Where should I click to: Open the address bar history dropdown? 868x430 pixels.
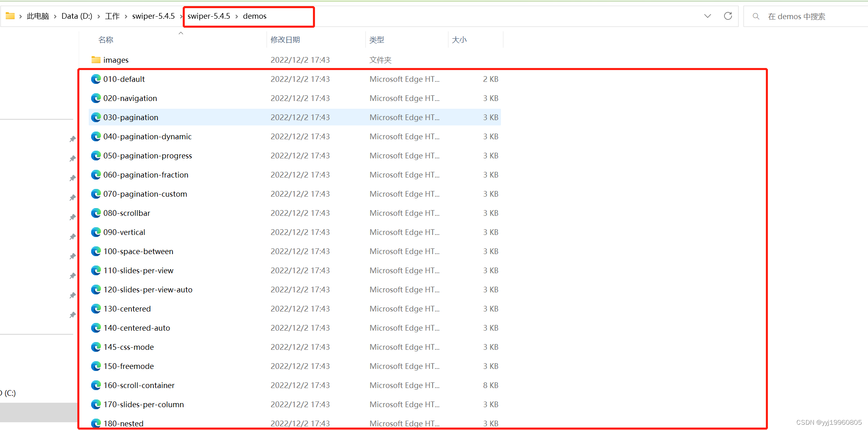tap(708, 16)
